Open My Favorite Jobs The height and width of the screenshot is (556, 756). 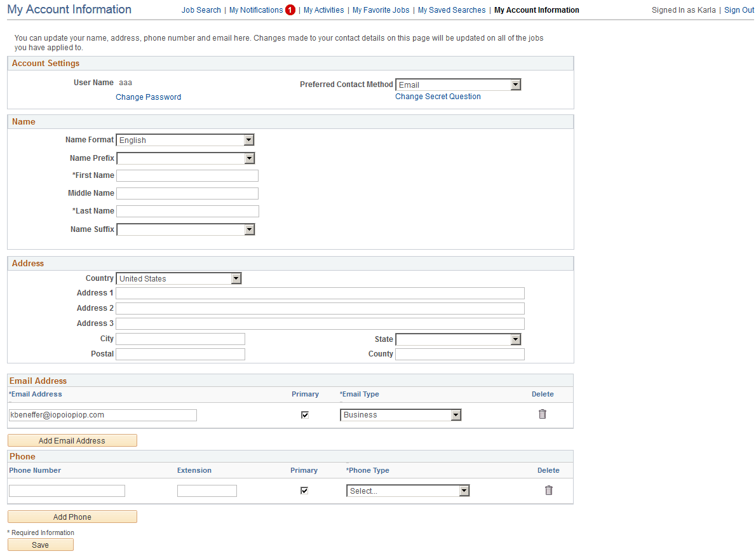[x=381, y=10]
